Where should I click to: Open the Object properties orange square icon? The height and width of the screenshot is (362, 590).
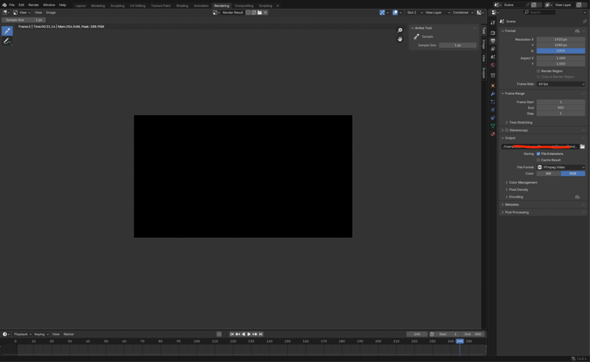(493, 85)
